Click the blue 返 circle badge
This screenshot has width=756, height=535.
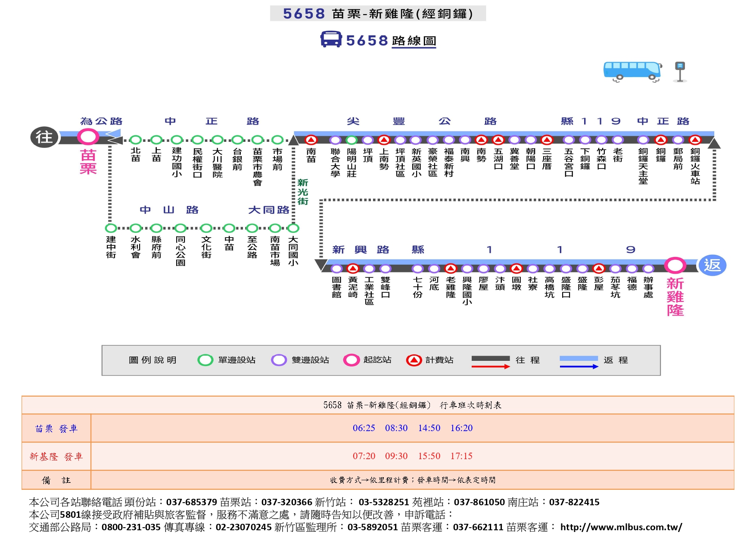[x=712, y=265]
